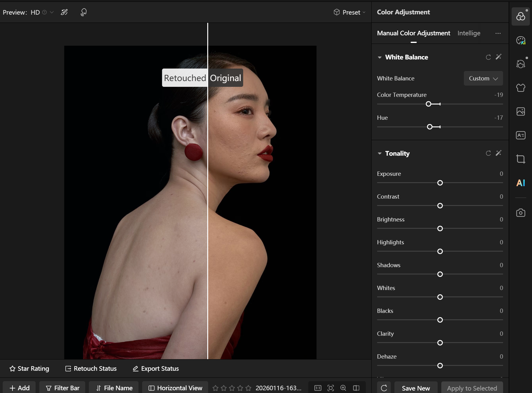Collapse the Tonality section

[x=380, y=154]
